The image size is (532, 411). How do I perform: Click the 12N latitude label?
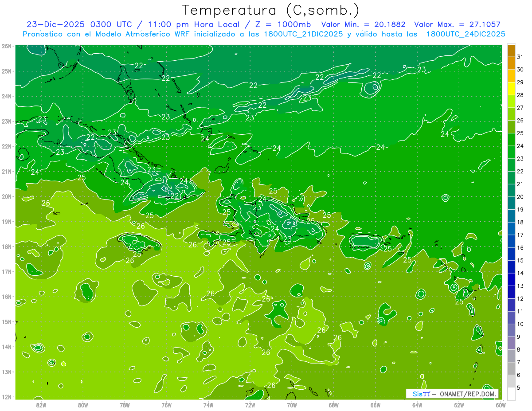click(x=7, y=397)
